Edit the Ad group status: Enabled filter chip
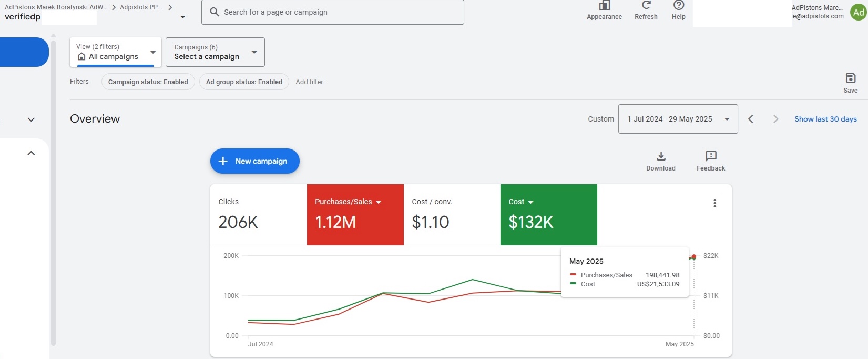Screen dimensions: 868x359 click(x=244, y=82)
